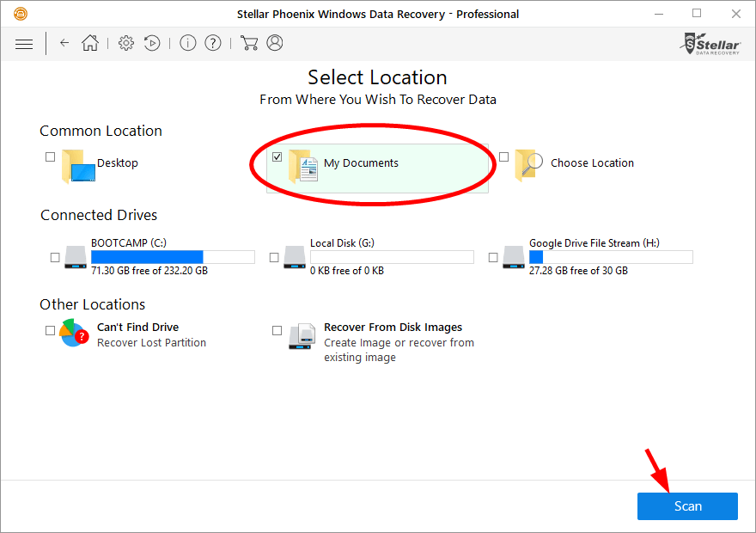Click the Scan button
Viewport: 756px width, 533px height.
point(687,506)
